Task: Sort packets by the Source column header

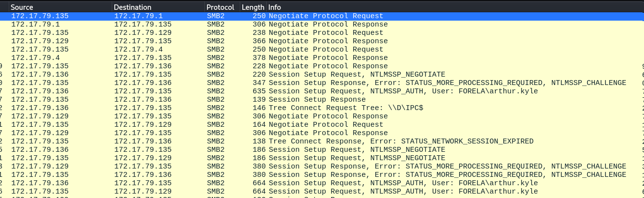Action: pos(59,7)
